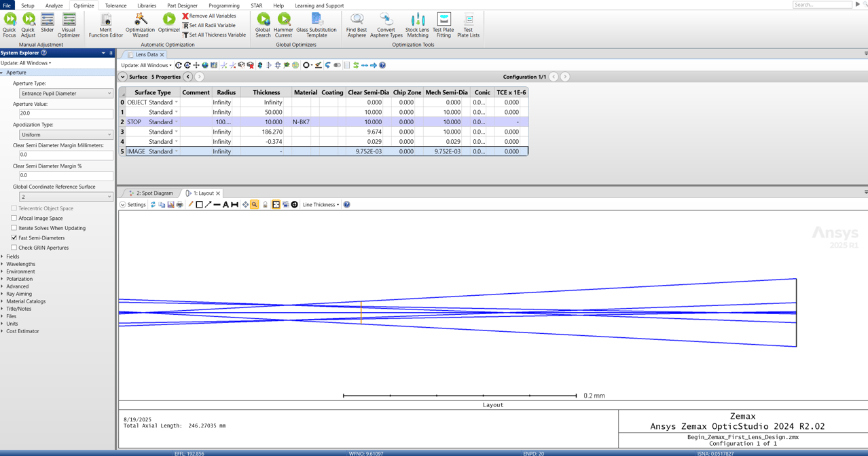
Task: Click the Aperture Value input field
Action: coord(66,114)
